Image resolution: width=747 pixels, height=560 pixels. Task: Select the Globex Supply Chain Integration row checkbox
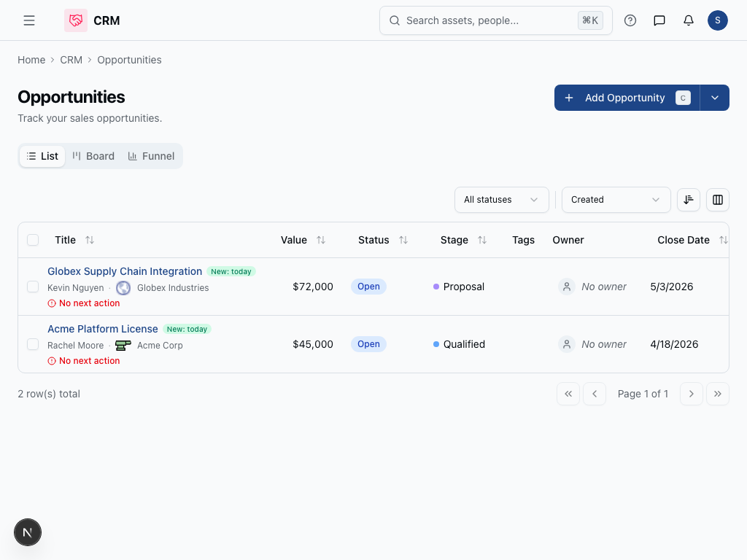coord(33,287)
